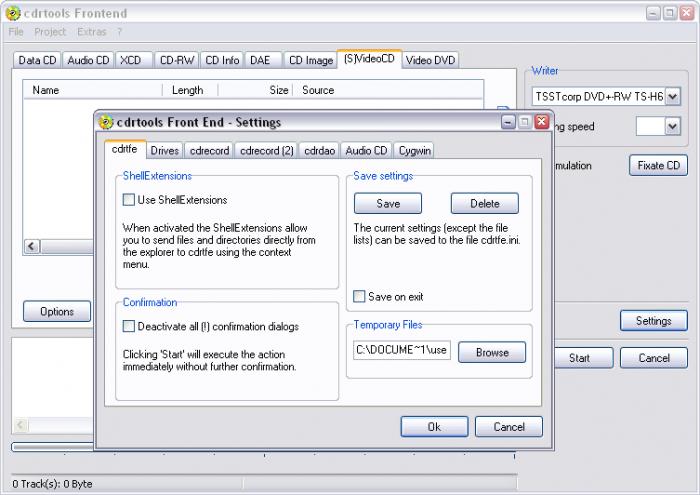This screenshot has width=700, height=495.
Task: Confirm settings with the Ok button
Action: [434, 427]
